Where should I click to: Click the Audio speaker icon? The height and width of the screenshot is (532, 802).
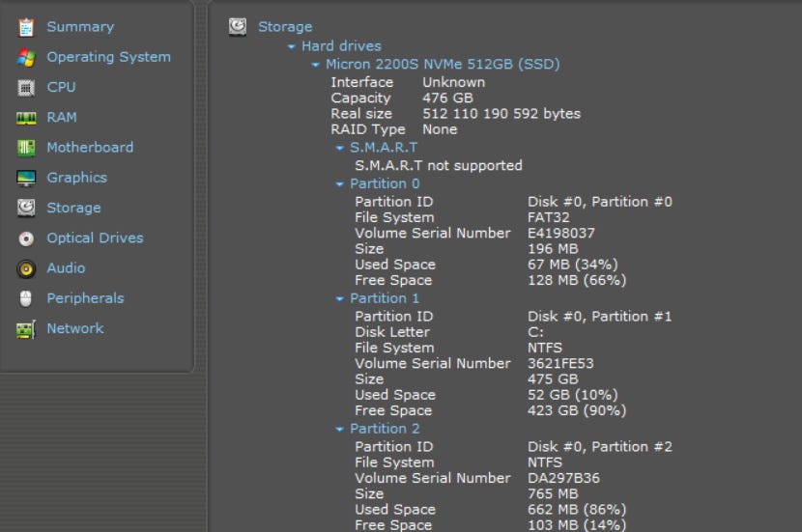(26, 268)
